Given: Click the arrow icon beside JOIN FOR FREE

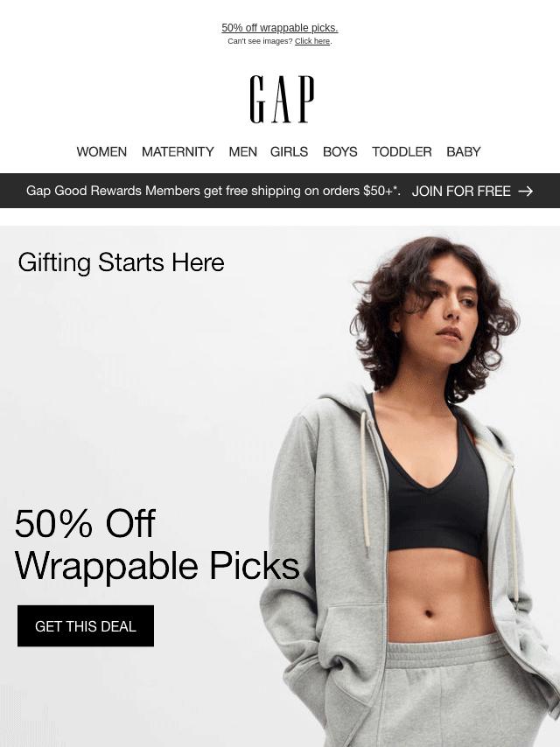Looking at the screenshot, I should tap(525, 191).
